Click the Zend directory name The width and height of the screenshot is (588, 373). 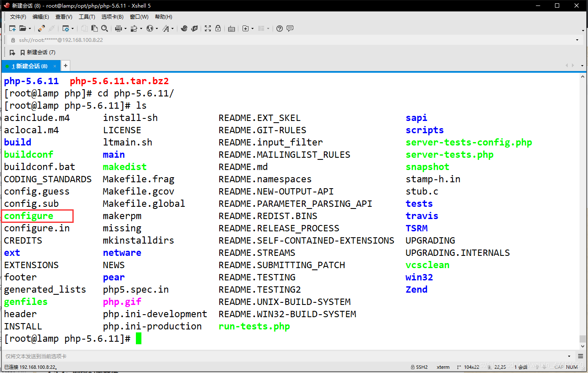pyautogui.click(x=417, y=290)
